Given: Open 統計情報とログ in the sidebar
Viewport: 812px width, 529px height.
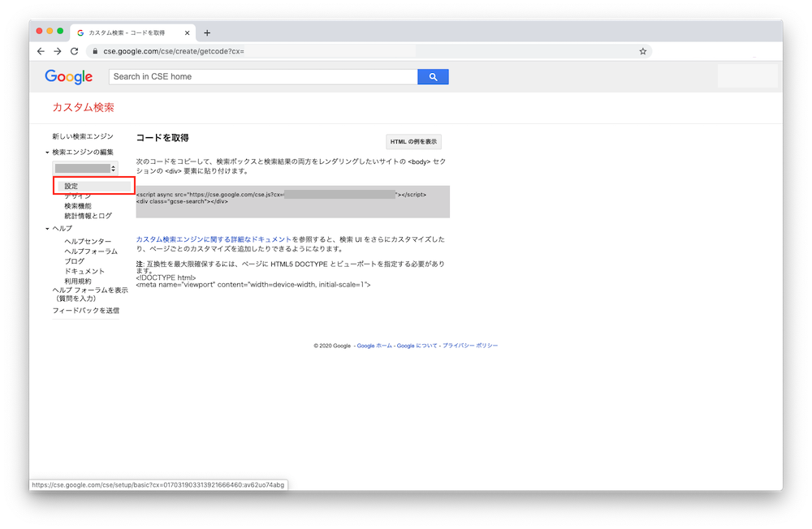Looking at the screenshot, I should coord(88,216).
